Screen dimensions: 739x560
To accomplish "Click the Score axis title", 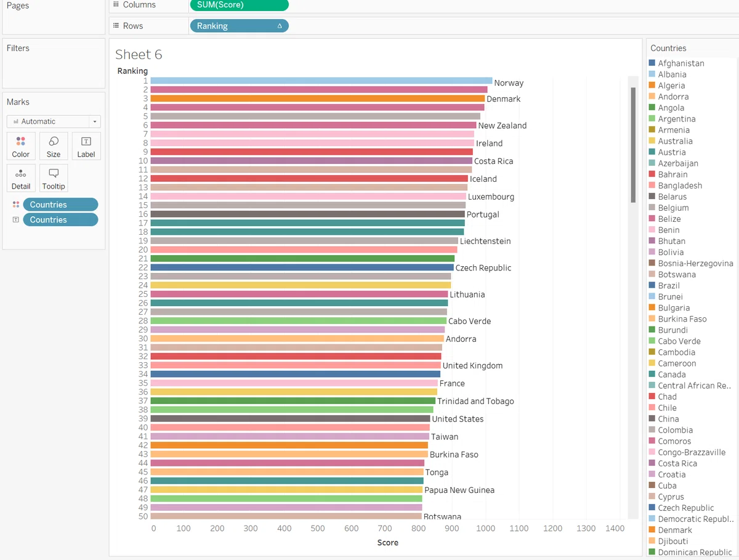I will pyautogui.click(x=388, y=543).
